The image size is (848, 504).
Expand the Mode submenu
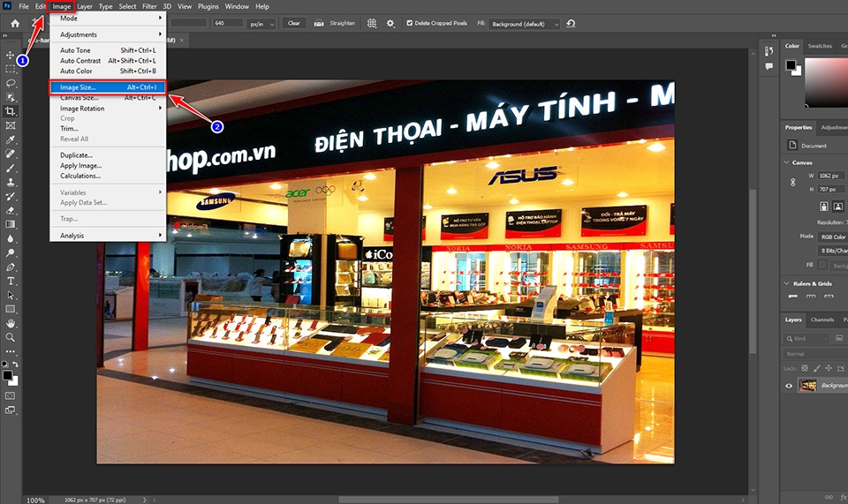[x=108, y=19]
